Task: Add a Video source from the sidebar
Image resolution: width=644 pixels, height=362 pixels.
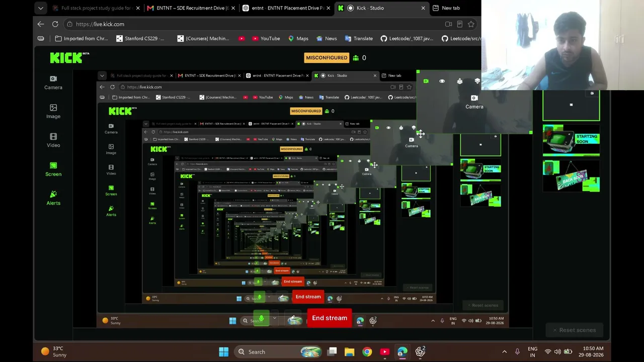Action: click(53, 141)
